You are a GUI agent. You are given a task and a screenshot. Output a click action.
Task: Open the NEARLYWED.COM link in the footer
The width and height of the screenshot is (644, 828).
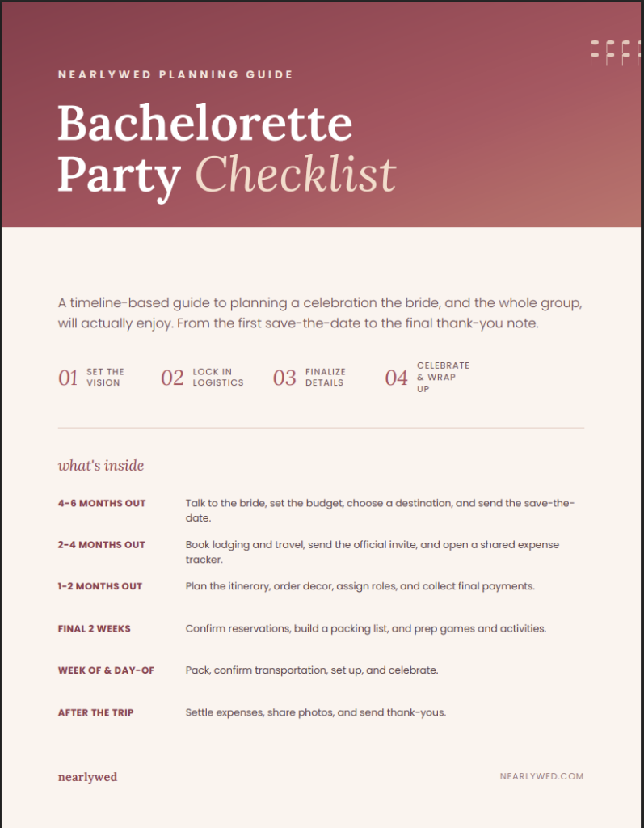[x=541, y=776]
